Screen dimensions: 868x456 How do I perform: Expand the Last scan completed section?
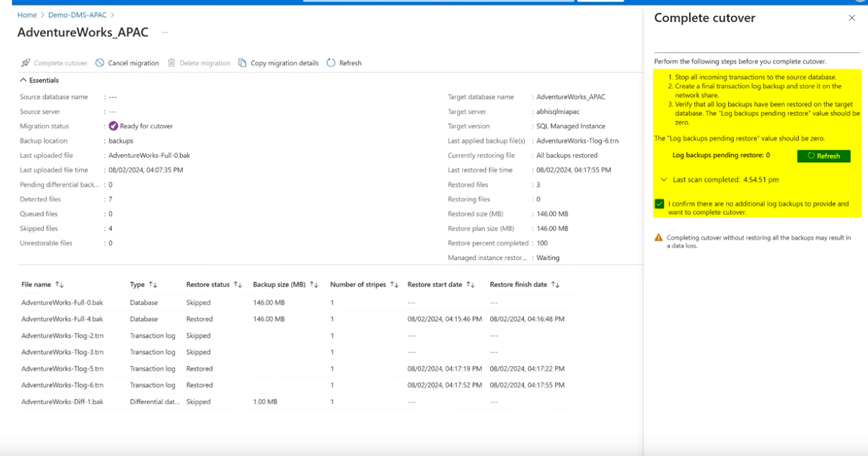pos(664,180)
